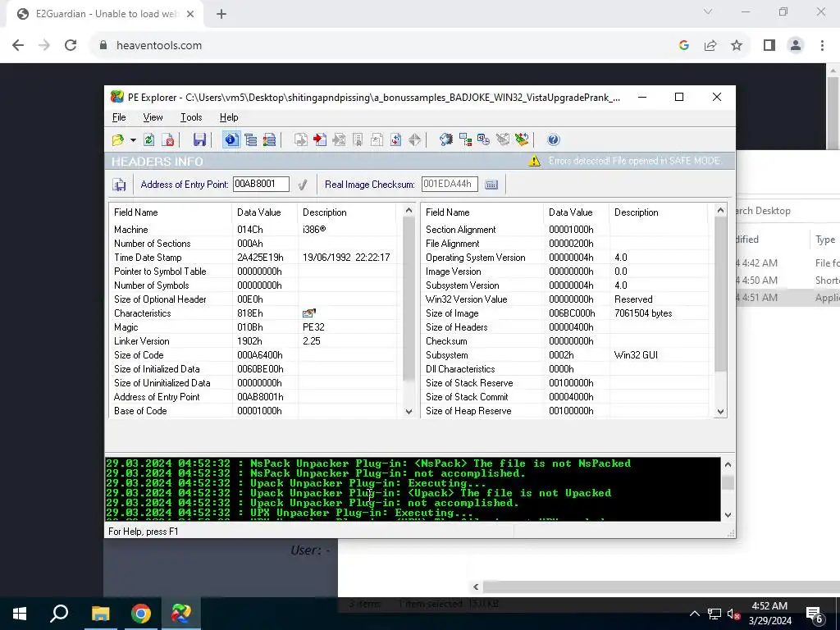Open a new browser tab with plus button
Image resolution: width=840 pixels, height=630 pixels.
coord(221,14)
